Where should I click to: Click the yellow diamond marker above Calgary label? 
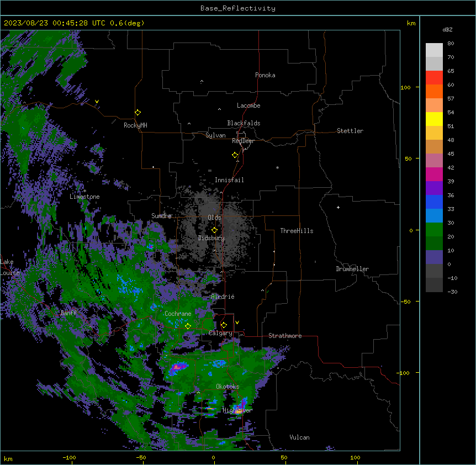(224, 325)
